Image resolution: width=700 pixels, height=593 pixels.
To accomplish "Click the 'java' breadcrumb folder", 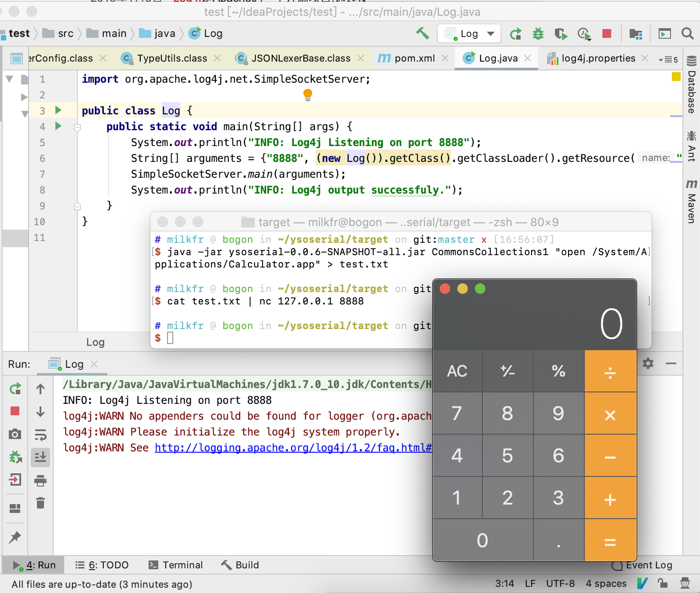I will point(157,33).
